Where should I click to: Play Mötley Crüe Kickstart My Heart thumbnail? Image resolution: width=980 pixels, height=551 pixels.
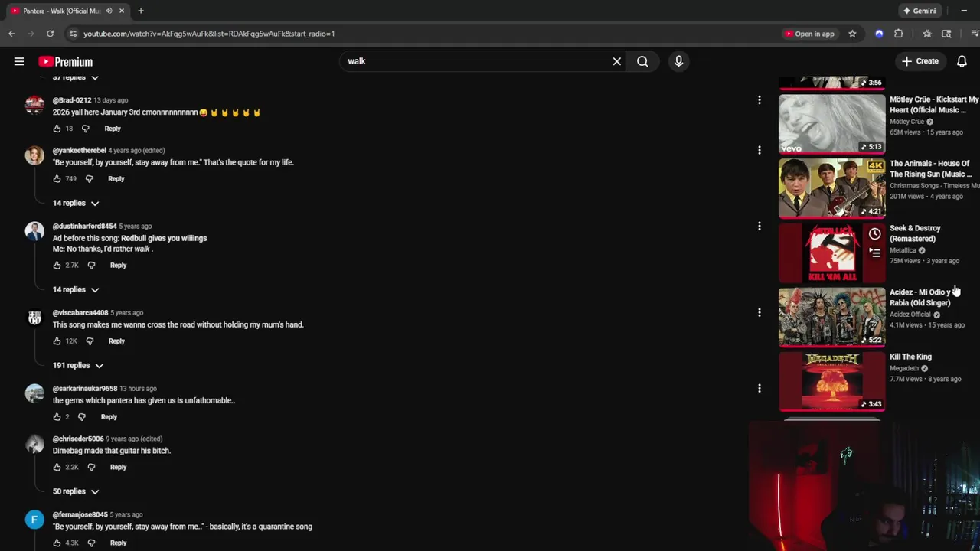point(831,123)
